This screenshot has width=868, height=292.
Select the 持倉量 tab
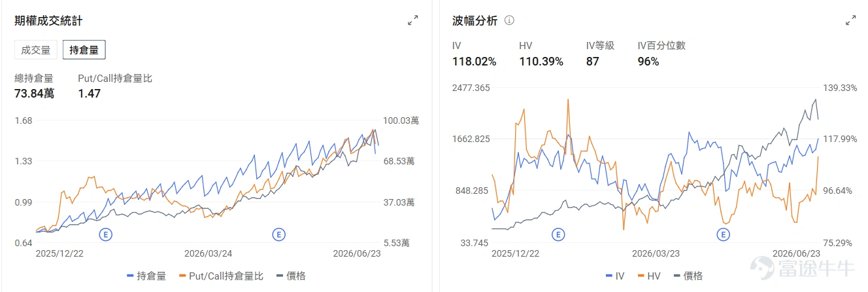(x=84, y=50)
